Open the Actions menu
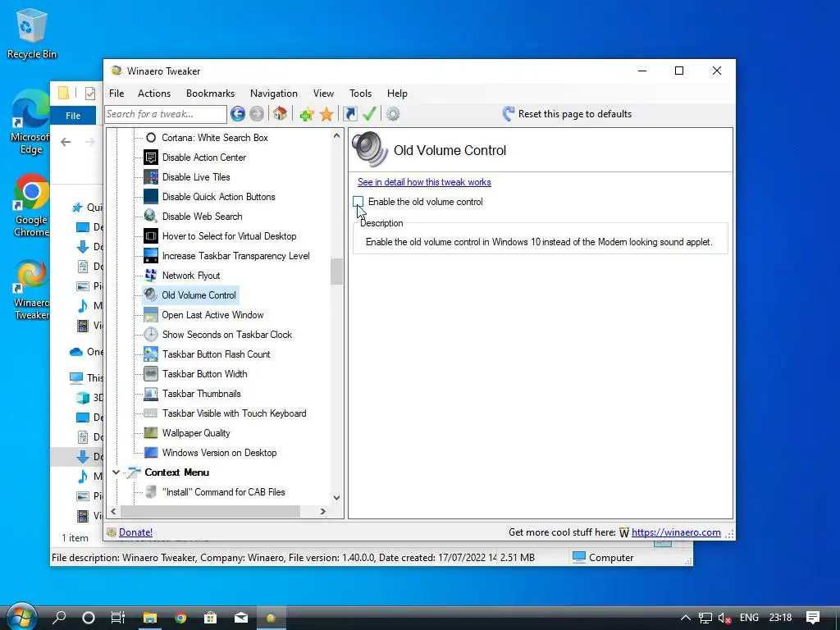The width and height of the screenshot is (840, 630). point(153,94)
